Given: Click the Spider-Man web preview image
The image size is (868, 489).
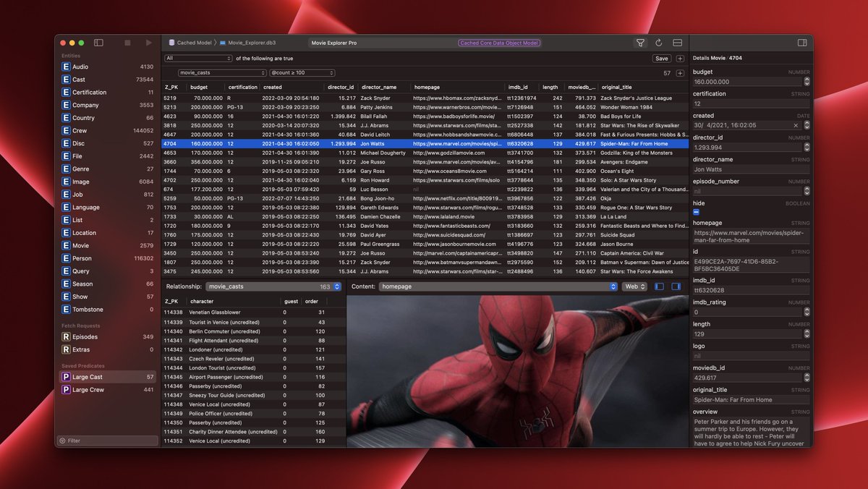Looking at the screenshot, I should pos(518,370).
